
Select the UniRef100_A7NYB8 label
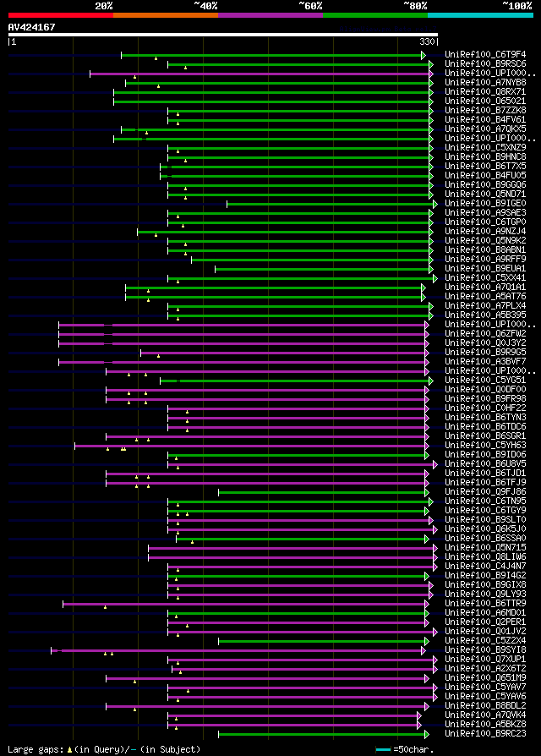(485, 82)
